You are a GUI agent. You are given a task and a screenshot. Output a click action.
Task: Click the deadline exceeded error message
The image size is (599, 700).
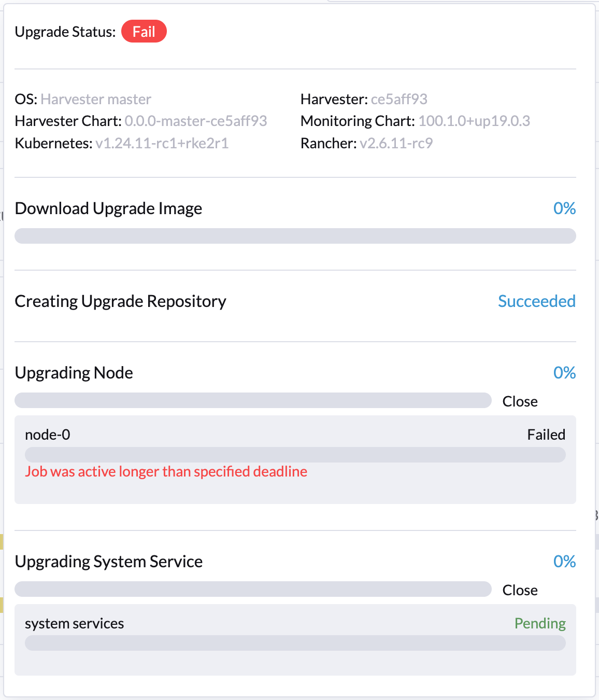coord(166,471)
